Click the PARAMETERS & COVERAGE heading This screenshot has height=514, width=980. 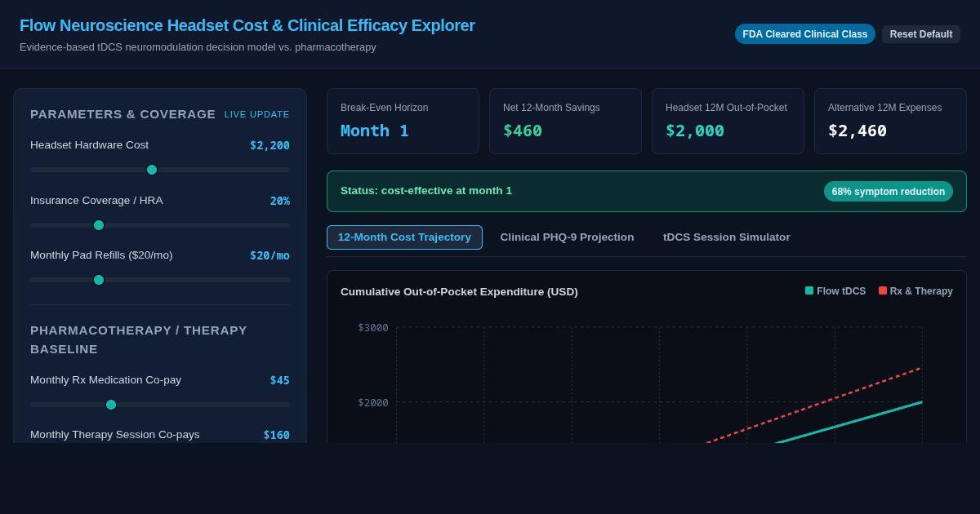(123, 114)
